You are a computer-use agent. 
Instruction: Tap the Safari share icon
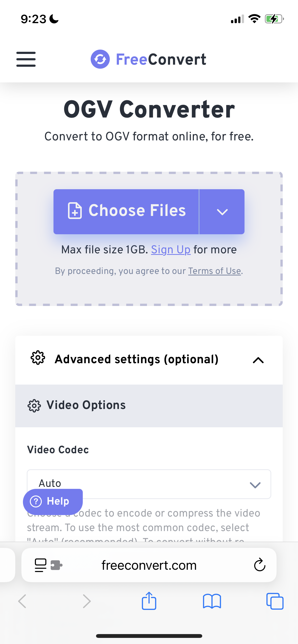[149, 601]
